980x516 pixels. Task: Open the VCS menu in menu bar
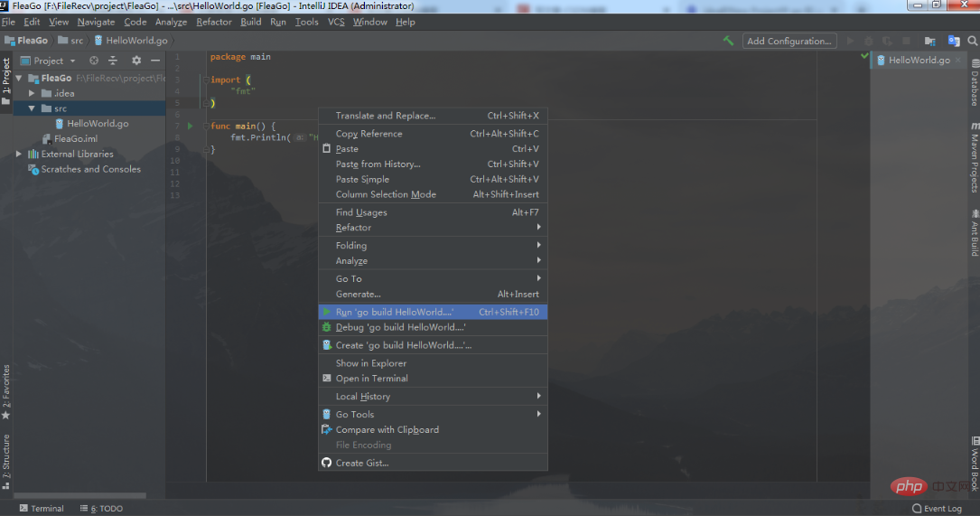coord(336,22)
